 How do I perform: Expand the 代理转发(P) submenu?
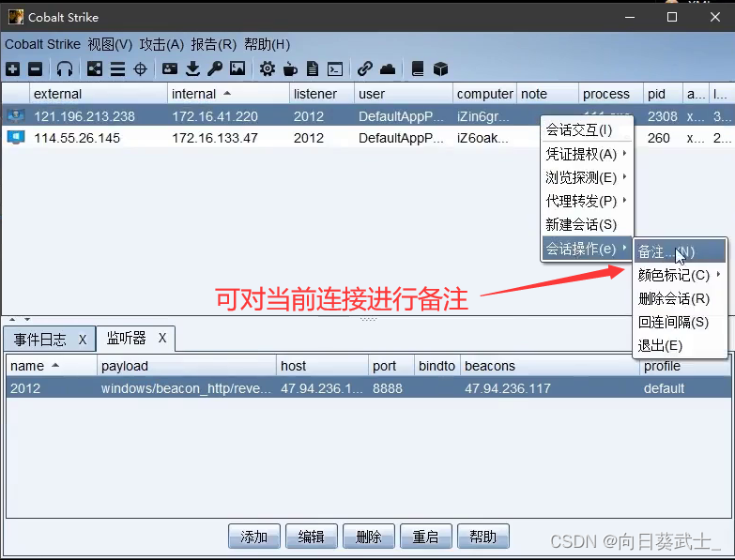(x=587, y=201)
